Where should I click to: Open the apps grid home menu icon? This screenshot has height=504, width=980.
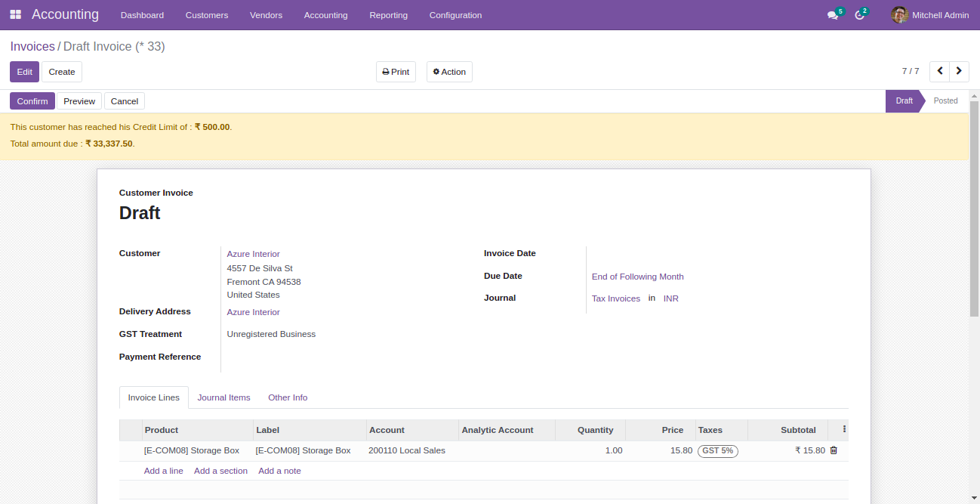coord(15,15)
